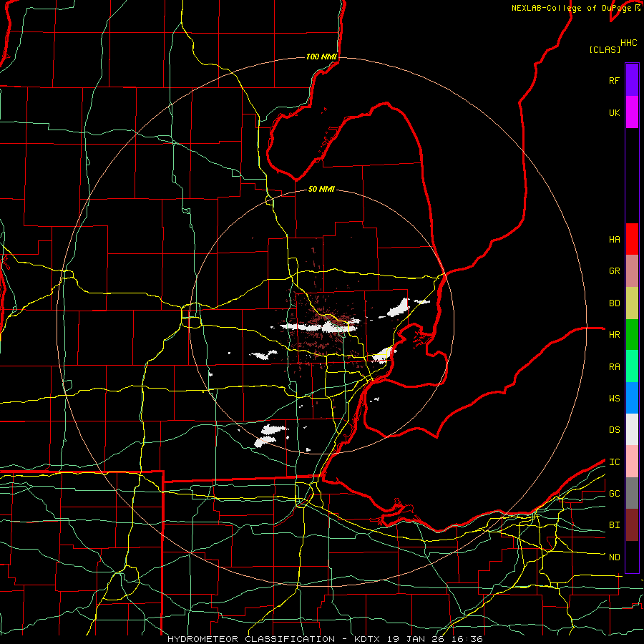This screenshot has height=644, width=644.
Task: Click the DS legend label text
Action: (x=615, y=430)
